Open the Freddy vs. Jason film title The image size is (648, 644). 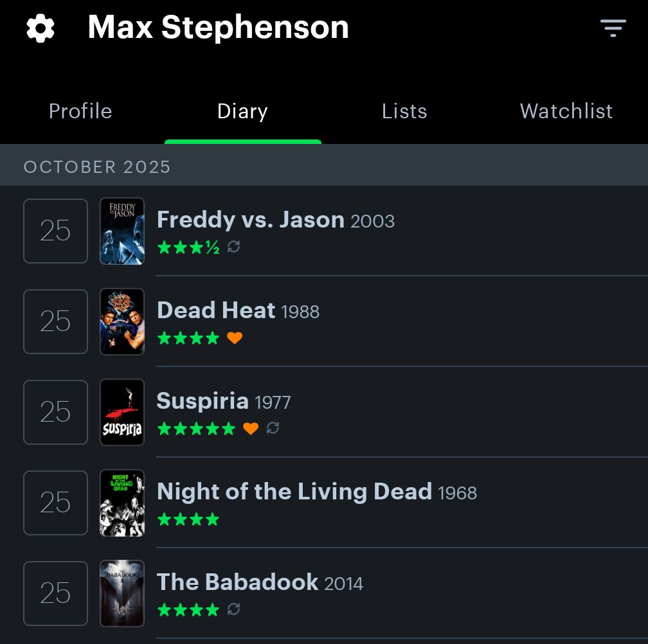point(251,220)
